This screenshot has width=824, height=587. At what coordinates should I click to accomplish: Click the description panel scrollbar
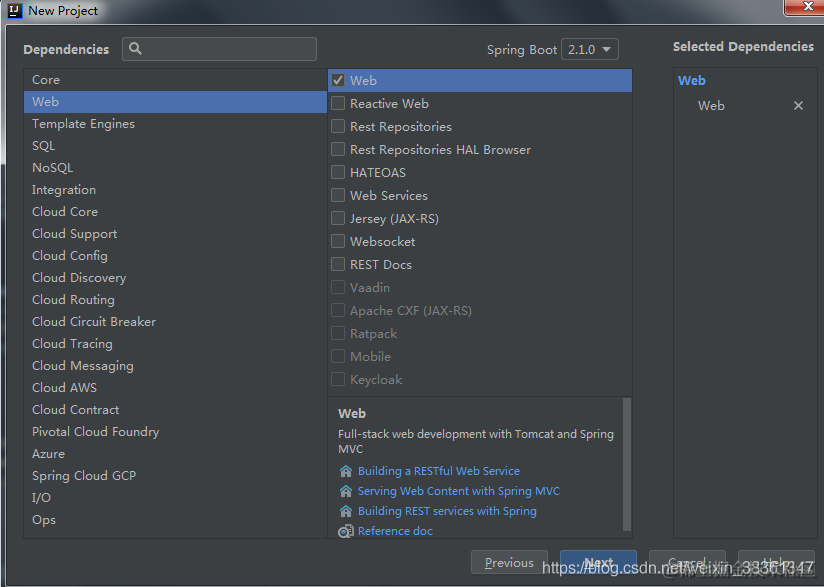tap(626, 464)
